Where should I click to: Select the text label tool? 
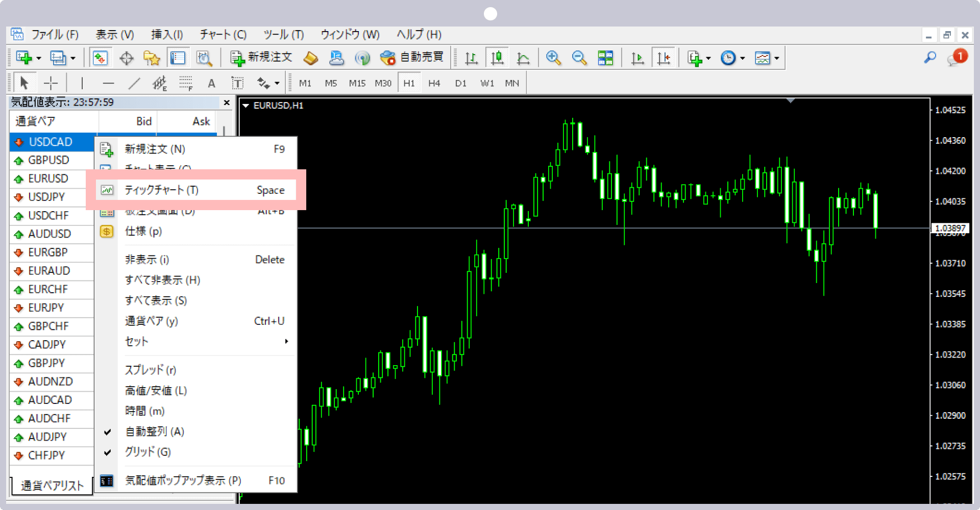237,83
